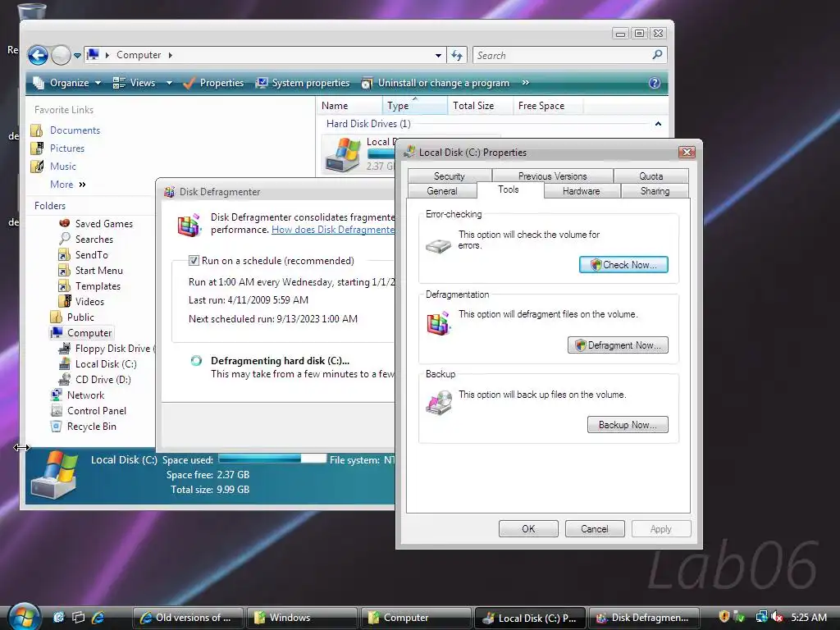
Task: Click Properties in the Explorer toolbar
Action: 212,83
